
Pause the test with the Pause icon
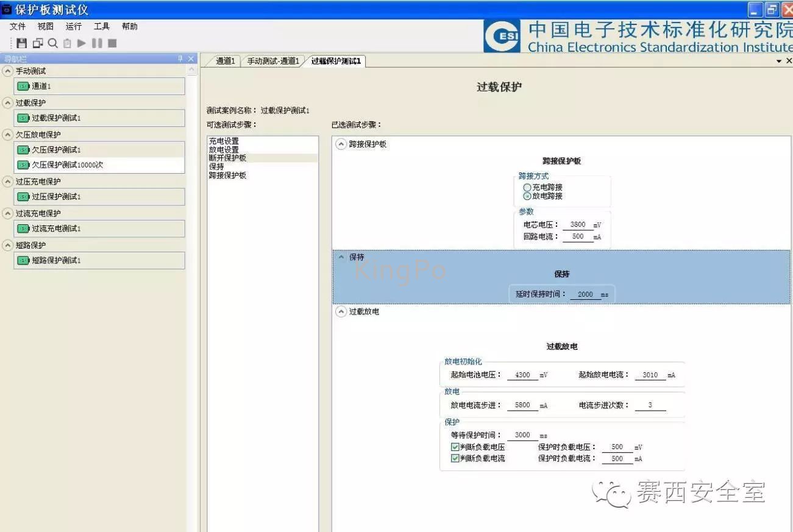97,43
